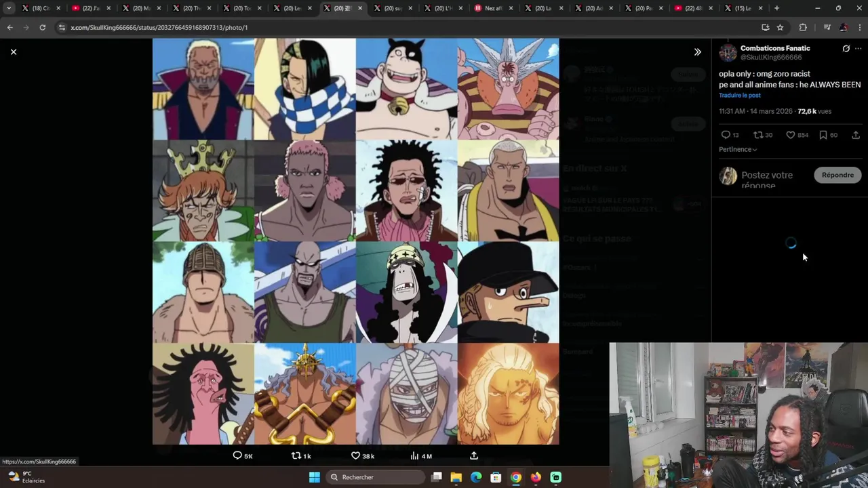868x488 pixels.
Task: Close the photo viewer with X icon
Action: point(13,52)
